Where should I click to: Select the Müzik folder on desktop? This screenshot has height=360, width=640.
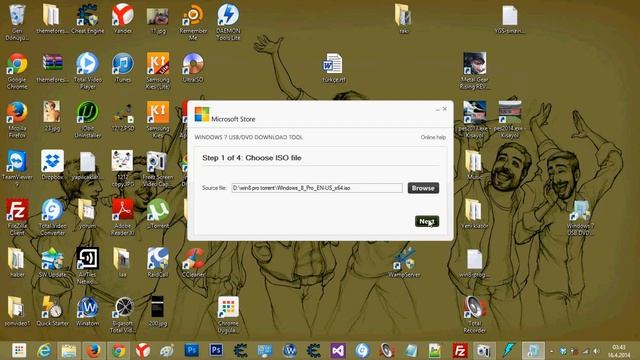pyautogui.click(x=474, y=165)
